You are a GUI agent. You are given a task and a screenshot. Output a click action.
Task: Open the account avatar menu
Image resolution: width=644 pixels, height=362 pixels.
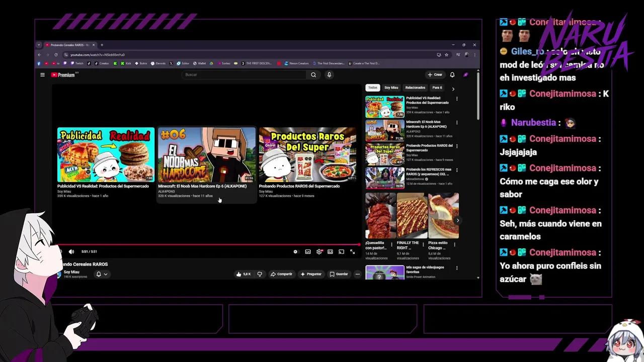point(466,75)
